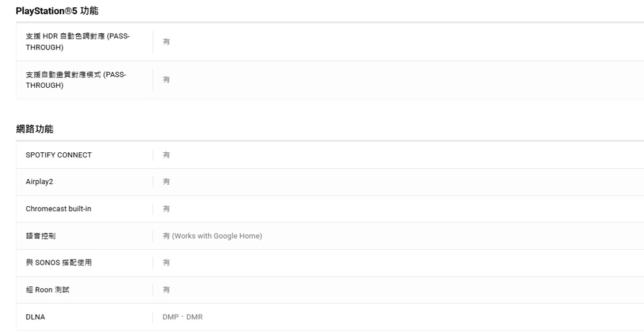Click the 有 value beside SPOTIFY CONNECT
Screen dimensions: 644x333
(x=167, y=155)
